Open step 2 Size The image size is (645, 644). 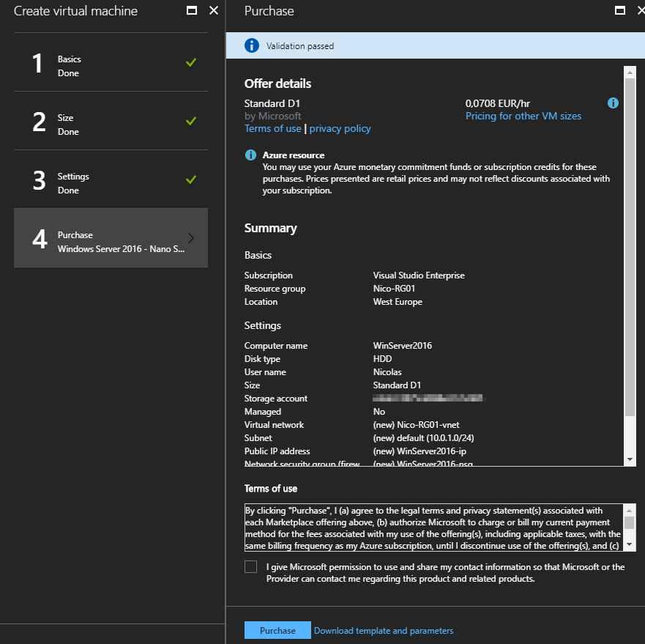tap(111, 121)
